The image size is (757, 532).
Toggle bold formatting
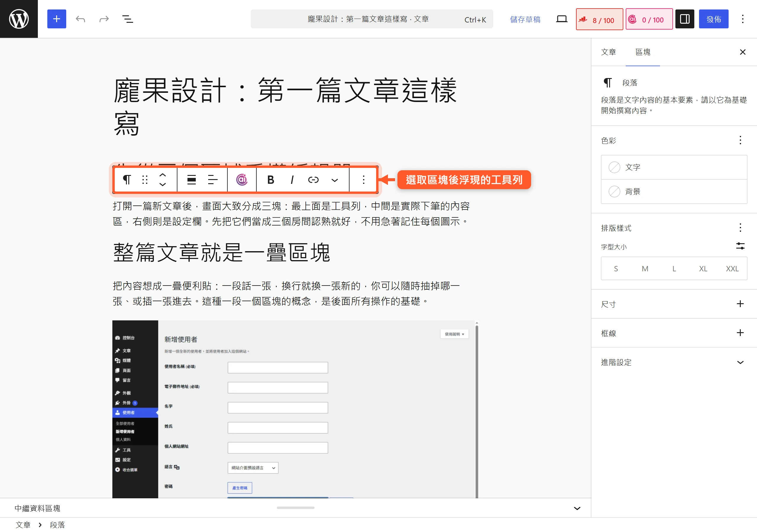point(271,180)
